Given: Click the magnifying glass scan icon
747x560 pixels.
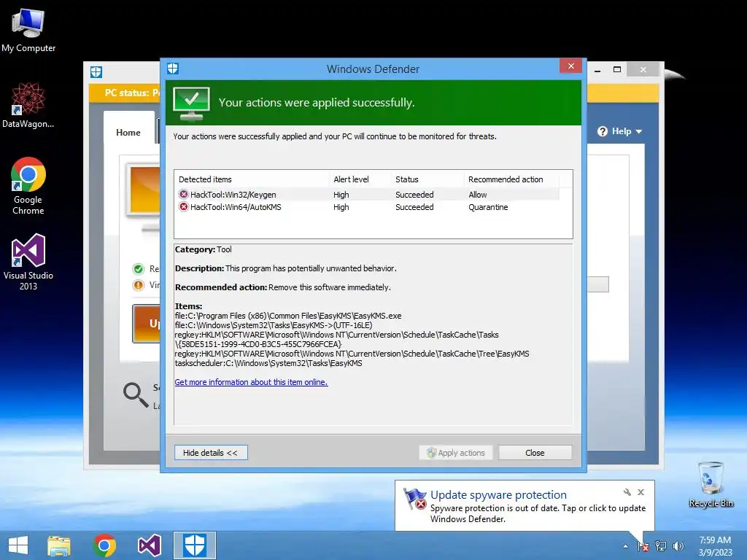Looking at the screenshot, I should pyautogui.click(x=136, y=395).
